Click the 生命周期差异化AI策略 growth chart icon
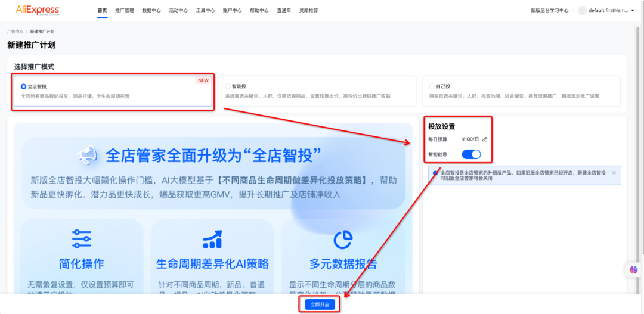Screen dimensions: 644x314 (212, 239)
